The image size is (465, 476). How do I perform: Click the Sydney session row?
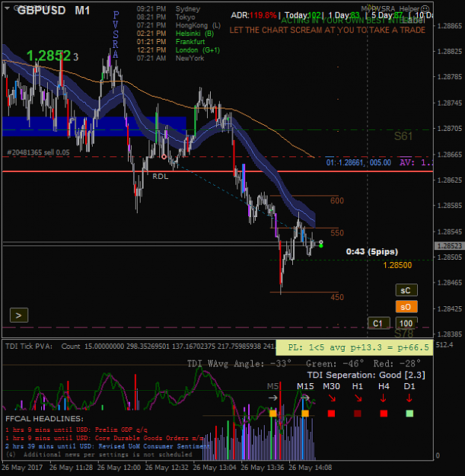coord(168,9)
